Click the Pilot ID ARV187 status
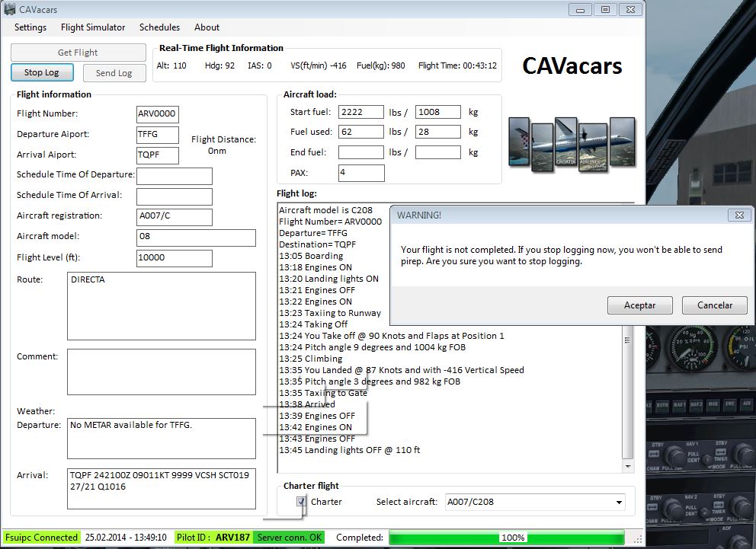Screen dimensions: 756x549 click(213, 538)
